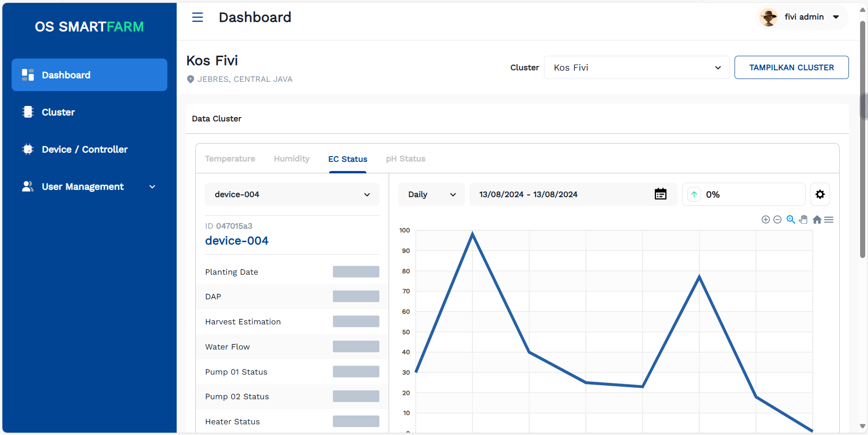Click the calendar icon in date field
Screen dimensions: 868x435
pyautogui.click(x=660, y=194)
